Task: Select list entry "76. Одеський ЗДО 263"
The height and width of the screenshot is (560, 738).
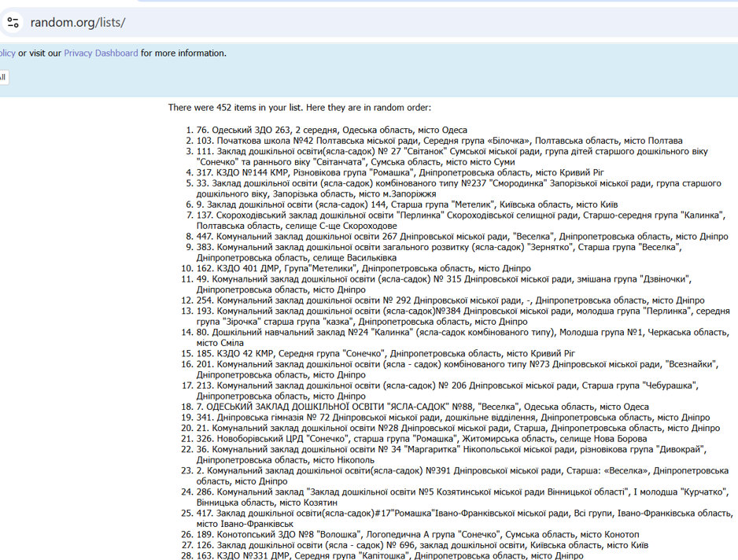Action: point(332,130)
